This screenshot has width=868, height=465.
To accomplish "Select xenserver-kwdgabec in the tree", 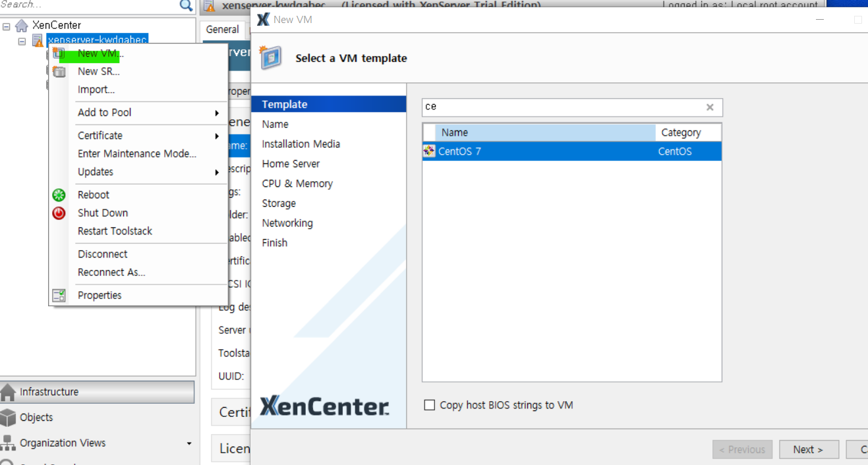I will 98,40.
